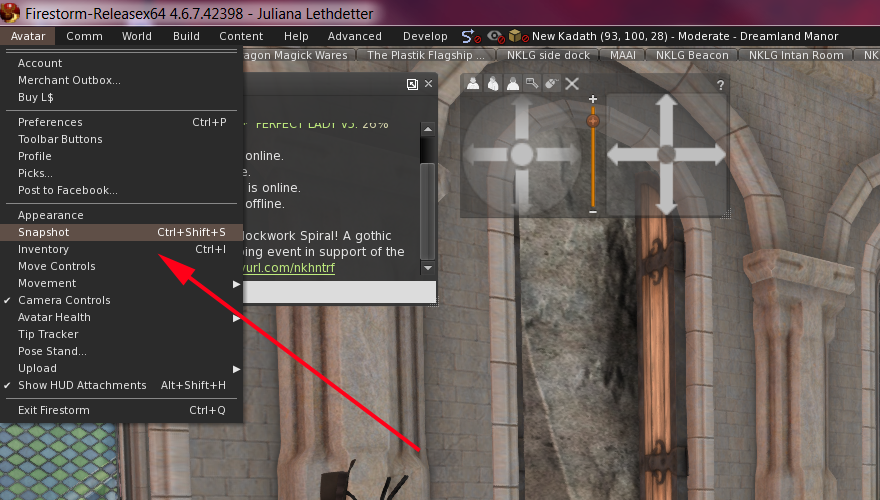Close the chat window
This screenshot has width=880, height=500.
click(428, 84)
